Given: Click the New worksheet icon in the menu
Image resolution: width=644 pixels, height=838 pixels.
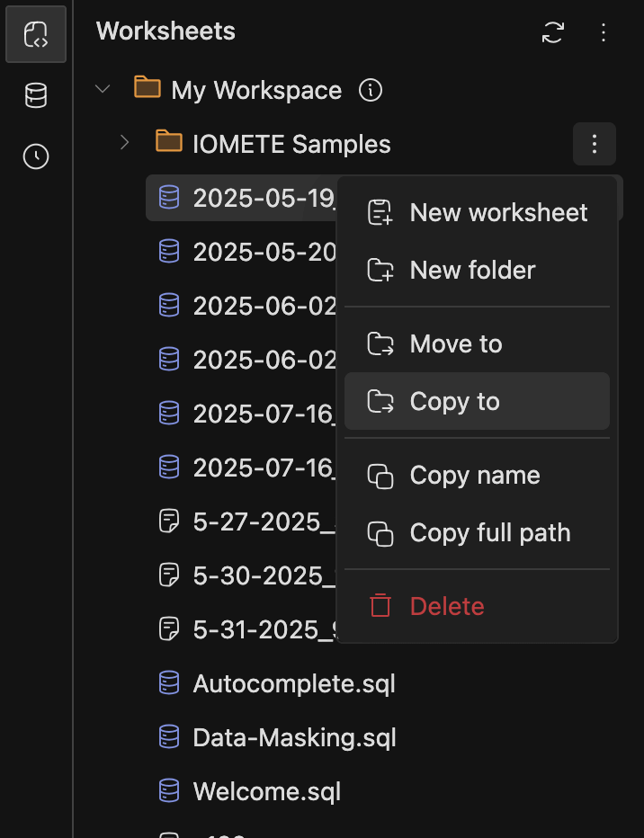Looking at the screenshot, I should (x=380, y=212).
